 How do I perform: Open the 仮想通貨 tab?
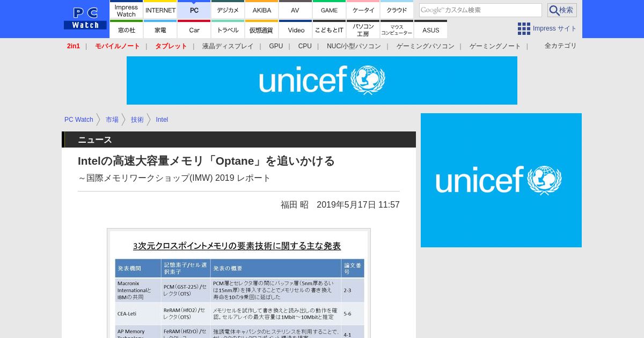tap(262, 29)
